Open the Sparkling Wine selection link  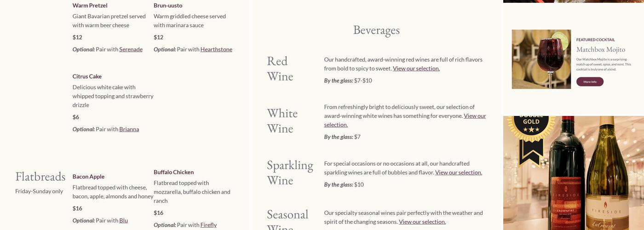tap(458, 172)
